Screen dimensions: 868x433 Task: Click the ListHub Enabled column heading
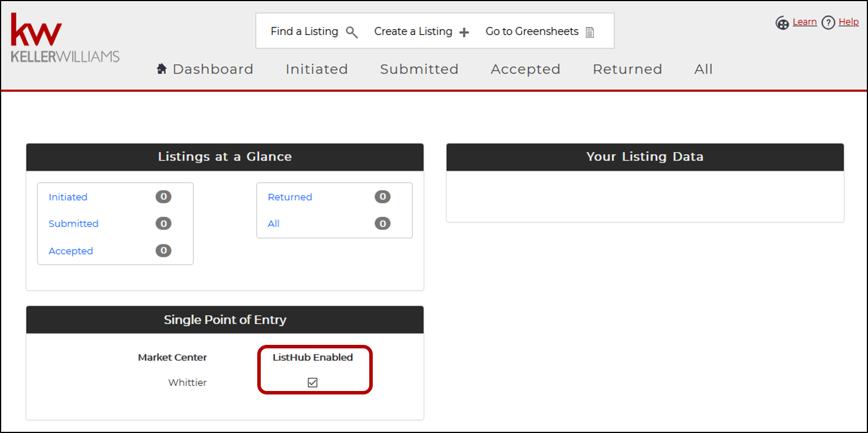pyautogui.click(x=313, y=357)
